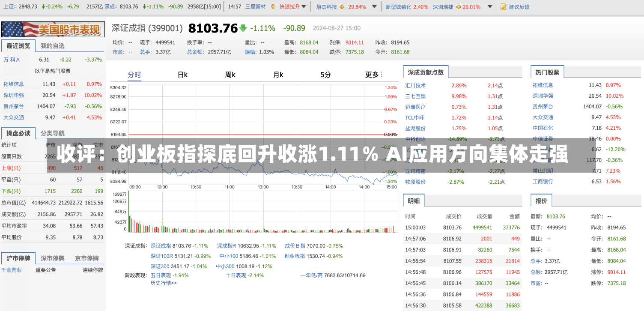Switch to the 5分 chart tab
Image resolution: width=644 pixels, height=311 pixels.
326,75
